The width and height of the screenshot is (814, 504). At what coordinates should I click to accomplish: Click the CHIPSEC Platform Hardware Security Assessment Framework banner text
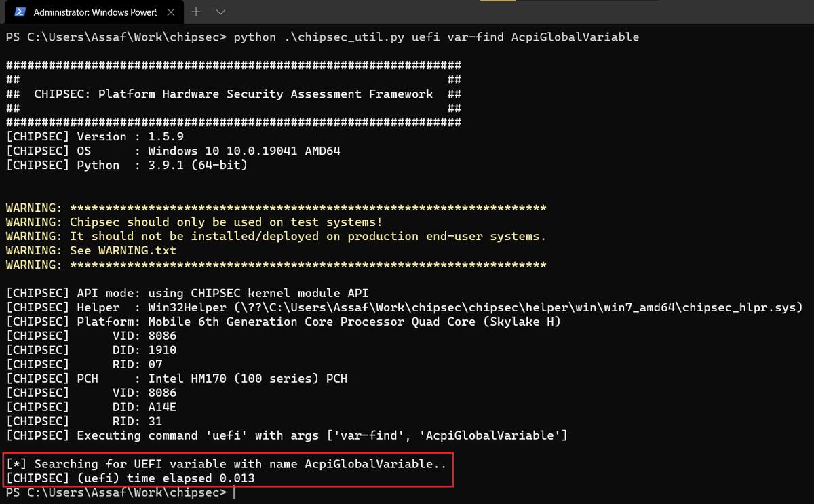click(233, 94)
